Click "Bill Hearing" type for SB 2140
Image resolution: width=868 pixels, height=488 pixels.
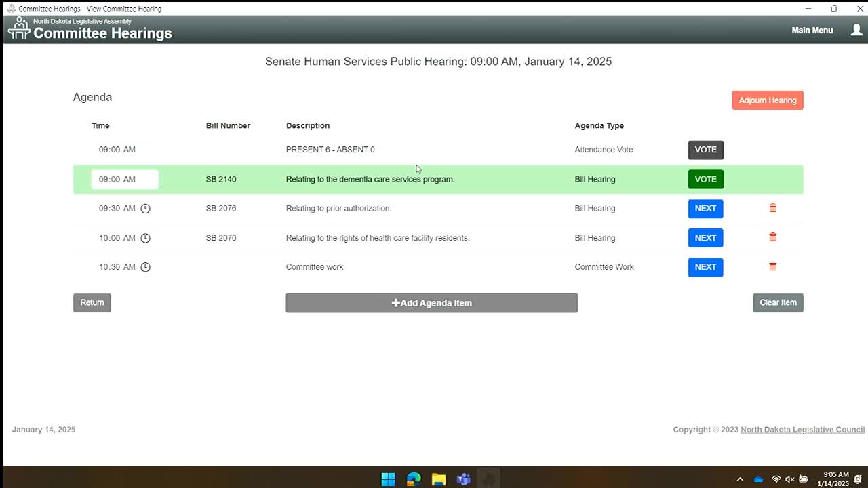[x=595, y=180]
